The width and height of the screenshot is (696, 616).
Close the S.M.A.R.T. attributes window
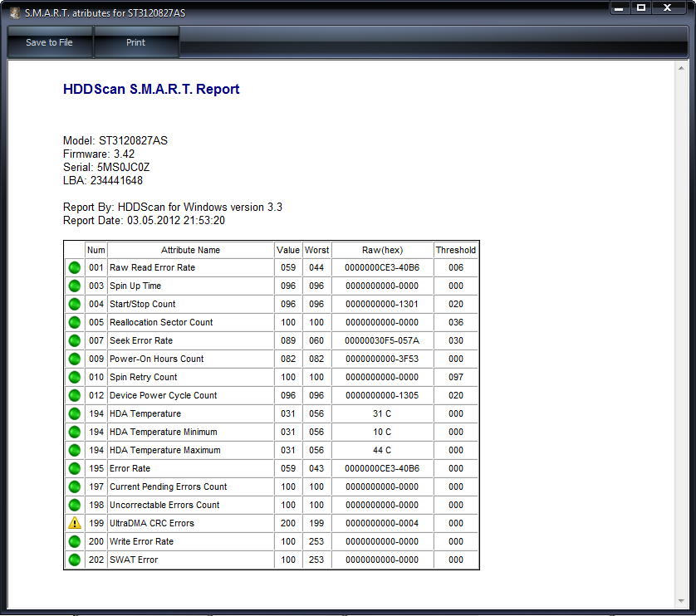pyautogui.click(x=667, y=8)
